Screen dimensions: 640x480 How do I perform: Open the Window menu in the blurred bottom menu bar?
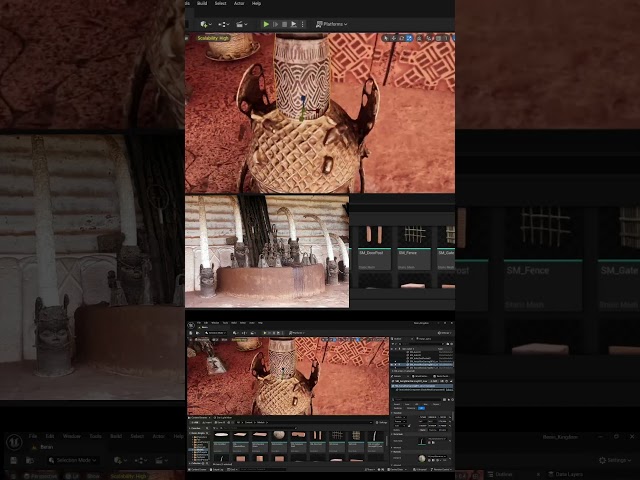point(71,436)
